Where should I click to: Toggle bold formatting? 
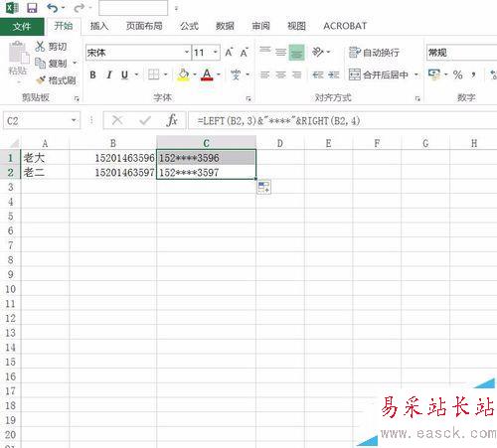[x=92, y=75]
